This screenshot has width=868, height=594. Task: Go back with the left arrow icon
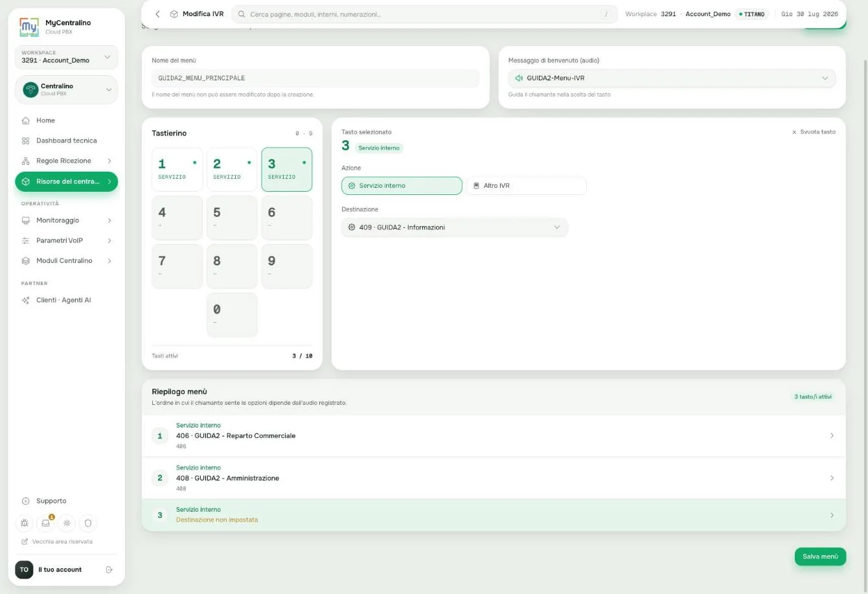coord(157,14)
